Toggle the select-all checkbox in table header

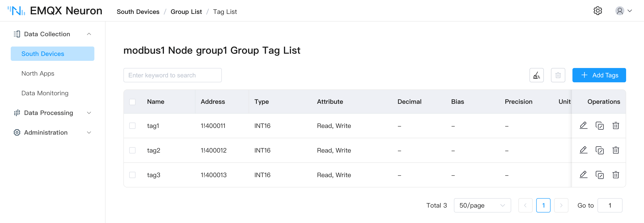(x=132, y=102)
